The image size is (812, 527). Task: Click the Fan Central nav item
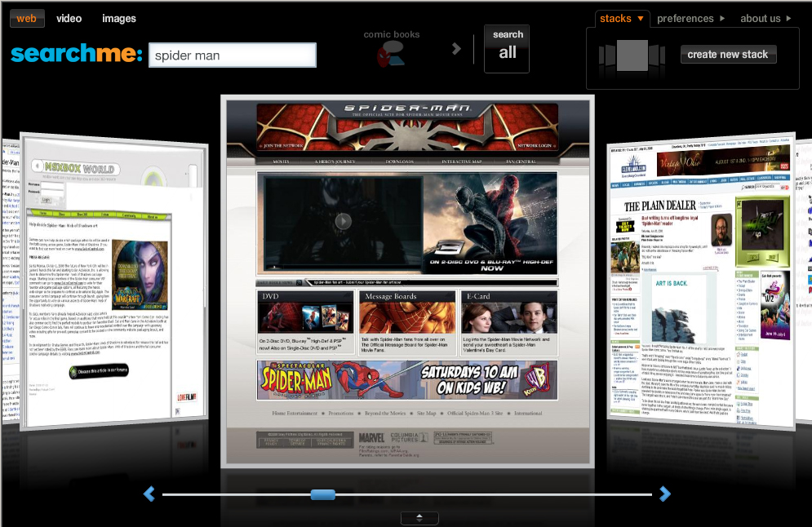[x=521, y=162]
